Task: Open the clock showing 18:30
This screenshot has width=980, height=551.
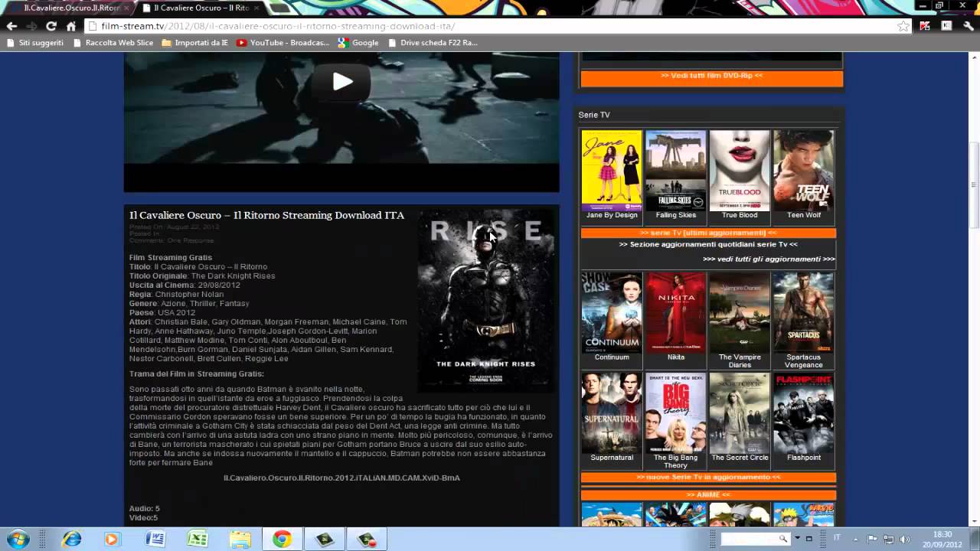Action: 942,540
